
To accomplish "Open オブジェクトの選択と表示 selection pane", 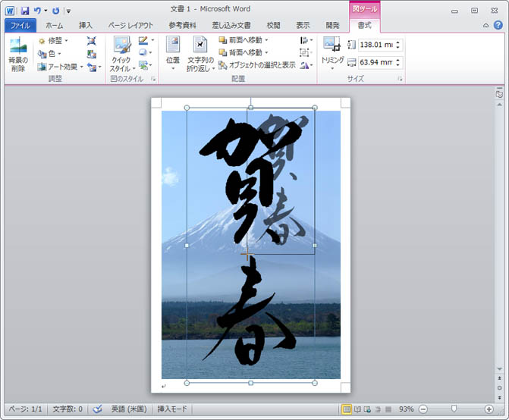I will (x=257, y=65).
